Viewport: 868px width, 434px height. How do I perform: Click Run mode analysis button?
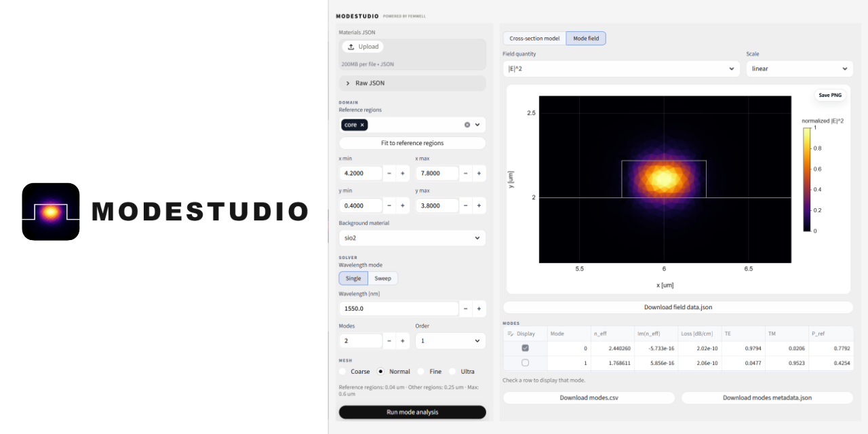(x=412, y=412)
